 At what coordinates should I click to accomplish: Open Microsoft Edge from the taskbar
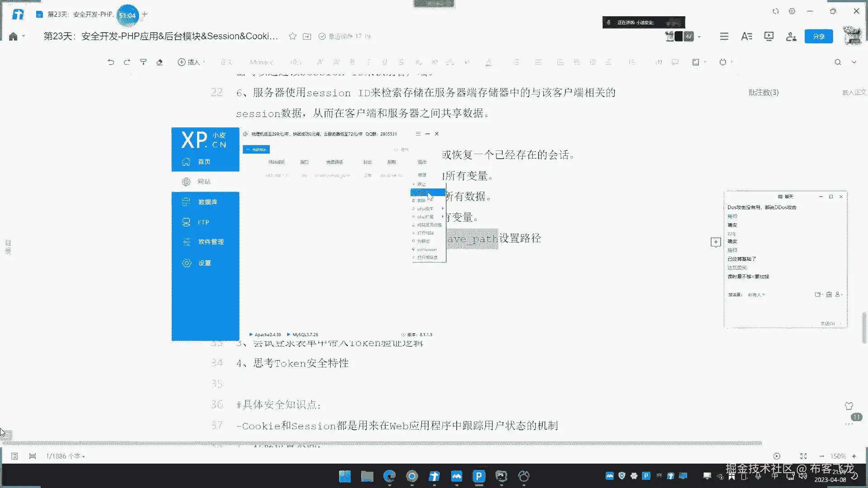point(389,476)
